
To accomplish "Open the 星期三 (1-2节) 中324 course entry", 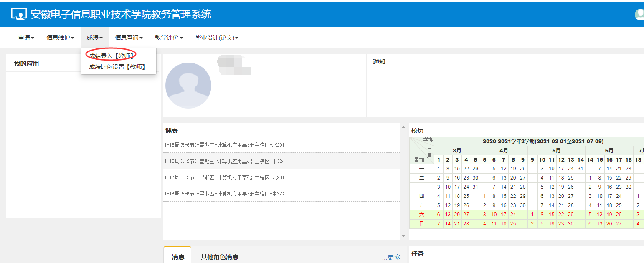I will tap(224, 161).
